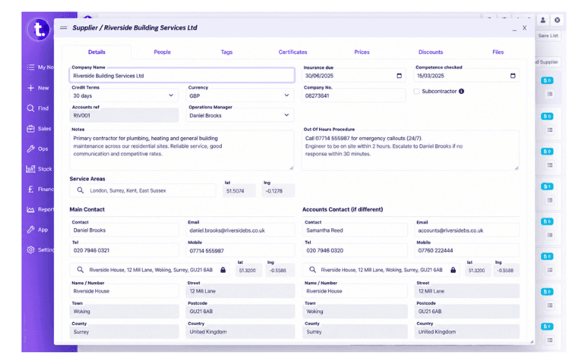Open the Ops wrench icon

click(x=31, y=149)
